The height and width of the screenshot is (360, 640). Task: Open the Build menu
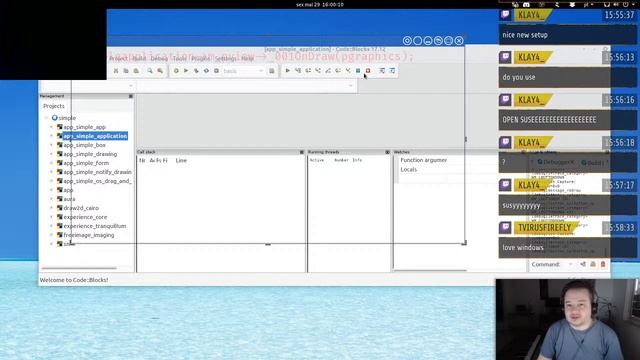[139, 59]
